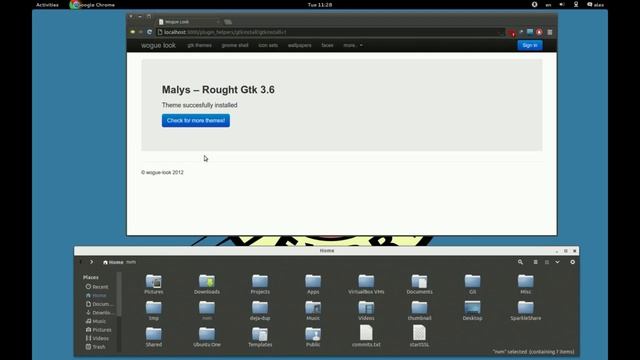640x360 pixels.
Task: Switch Files to list view
Action: (536, 262)
